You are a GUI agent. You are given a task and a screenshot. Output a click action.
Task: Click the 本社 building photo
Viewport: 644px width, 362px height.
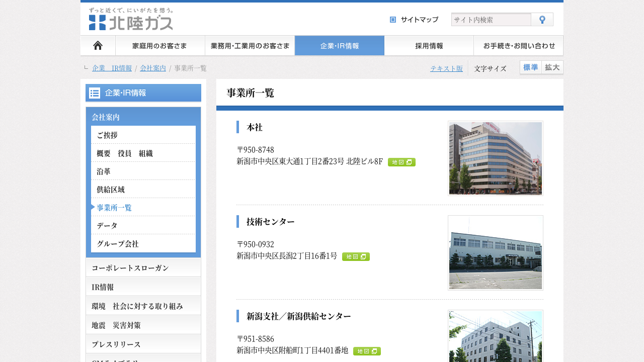(495, 158)
